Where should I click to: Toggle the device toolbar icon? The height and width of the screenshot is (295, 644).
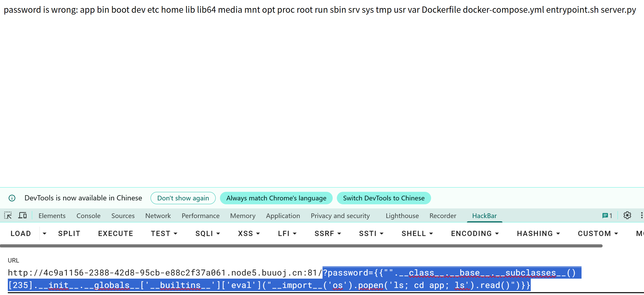(x=23, y=215)
